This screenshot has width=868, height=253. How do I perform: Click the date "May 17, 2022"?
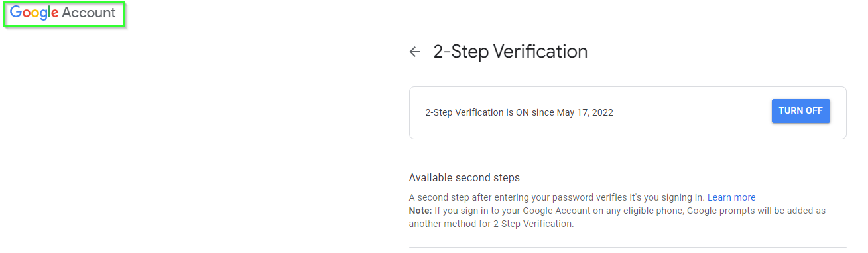tap(585, 112)
